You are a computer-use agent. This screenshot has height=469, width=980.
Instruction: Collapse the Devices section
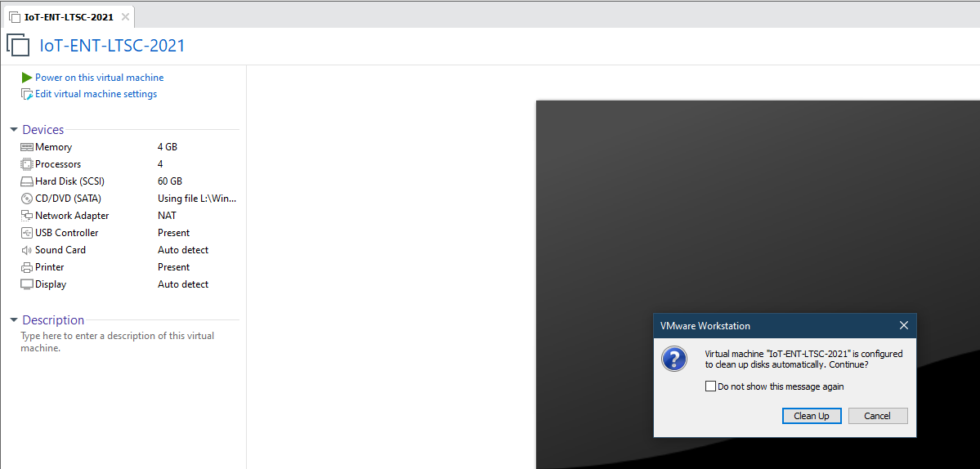point(14,130)
